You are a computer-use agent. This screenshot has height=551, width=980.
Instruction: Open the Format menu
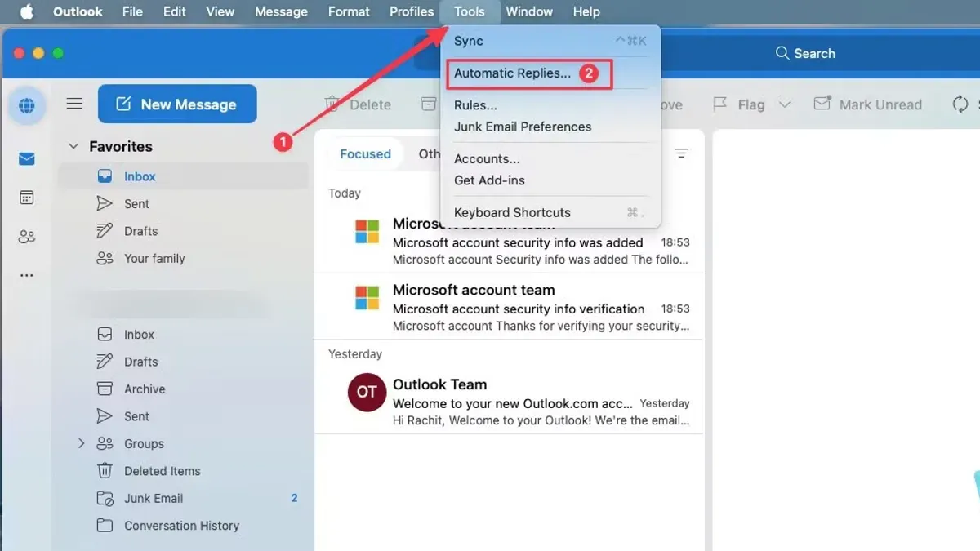point(349,11)
